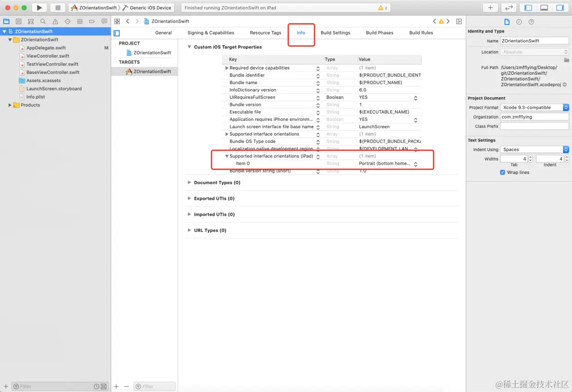
Task: Open the Library with plus button
Action: click(x=490, y=8)
